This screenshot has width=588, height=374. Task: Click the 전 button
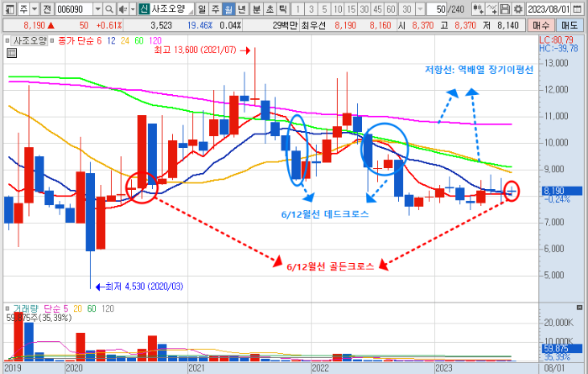tap(47, 8)
